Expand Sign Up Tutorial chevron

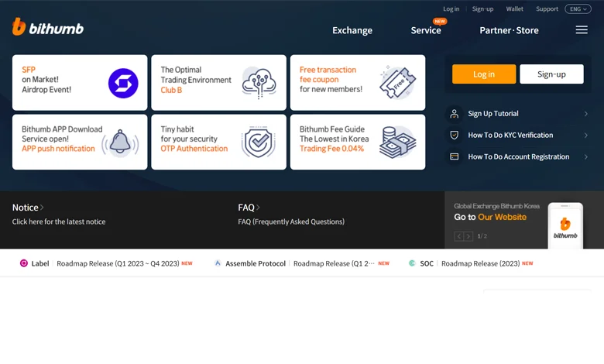pyautogui.click(x=585, y=114)
